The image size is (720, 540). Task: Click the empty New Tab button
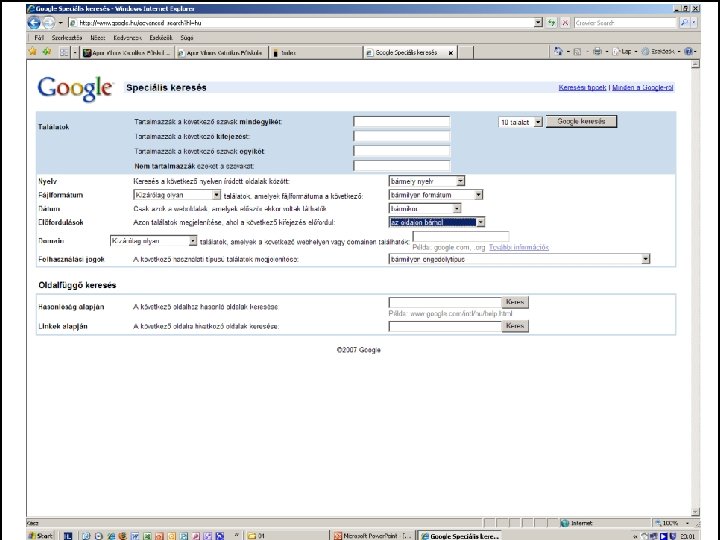coord(466,53)
